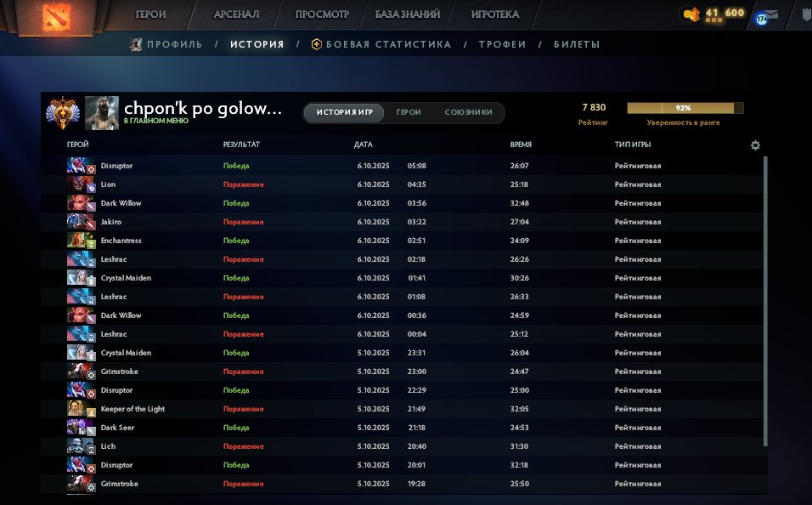Open the Арсенал top menu
Viewport: 812px width, 505px height.
pos(236,14)
